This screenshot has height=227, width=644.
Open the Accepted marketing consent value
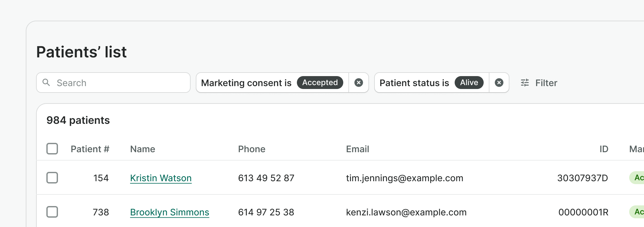320,83
